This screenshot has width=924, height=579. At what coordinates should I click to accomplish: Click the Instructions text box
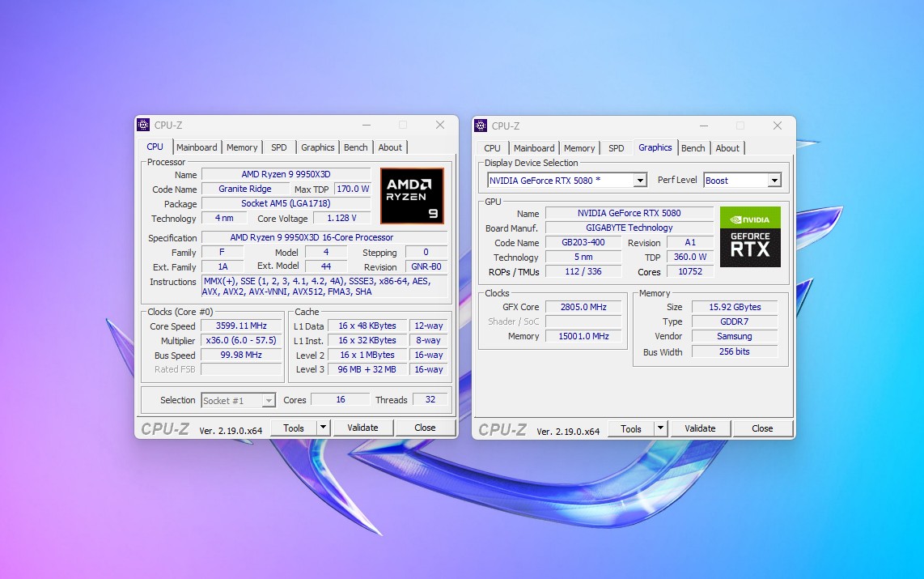(x=324, y=287)
